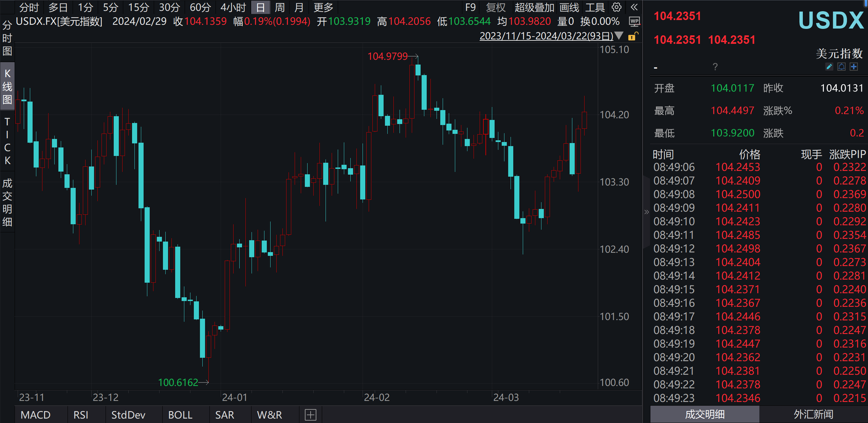Click the question mark help icon
868x423 pixels.
[x=715, y=67]
